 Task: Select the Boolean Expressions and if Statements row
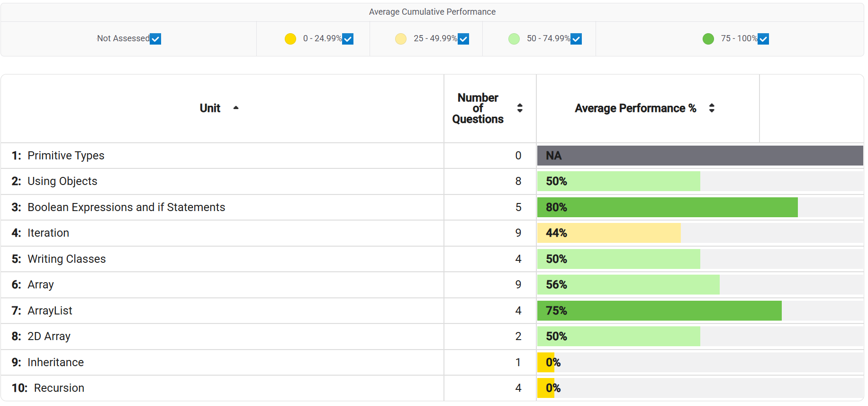pos(126,207)
